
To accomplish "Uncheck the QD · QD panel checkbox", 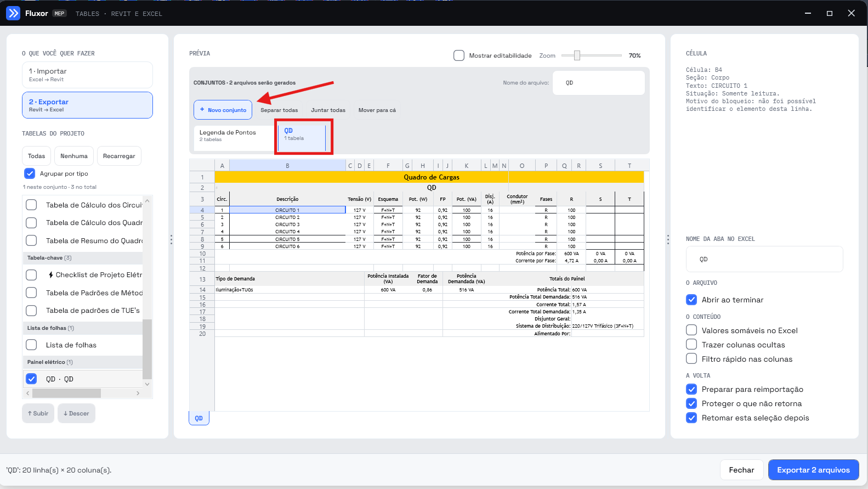I will [31, 379].
